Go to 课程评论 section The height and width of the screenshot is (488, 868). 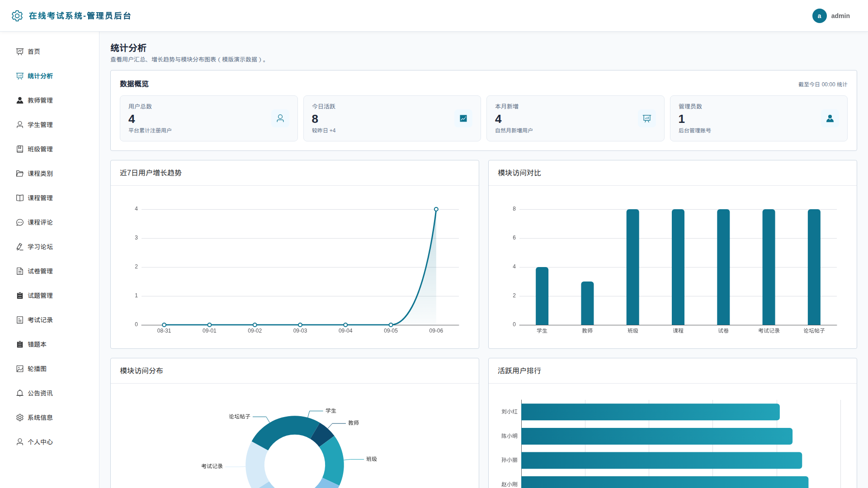(50, 222)
